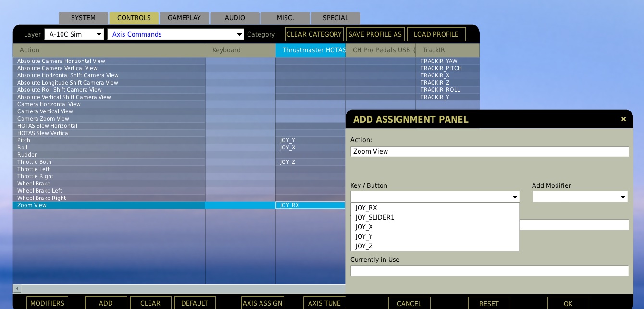Select the Thrustmaster HOTAS column header
The width and height of the screenshot is (644, 309).
pos(310,50)
